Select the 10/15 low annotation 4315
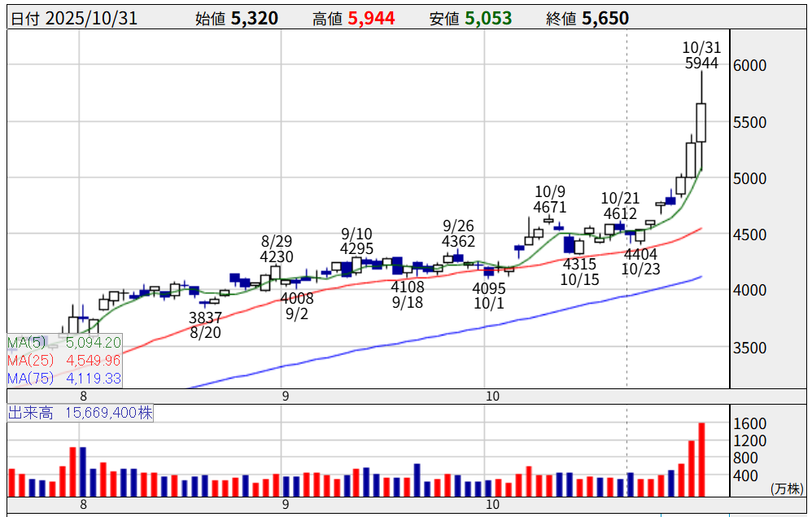This screenshot has width=812, height=517. (579, 265)
